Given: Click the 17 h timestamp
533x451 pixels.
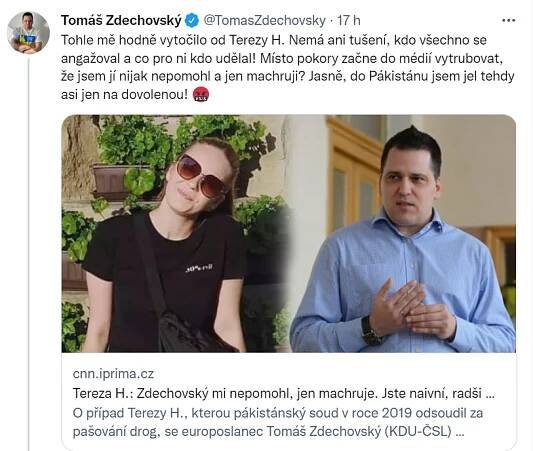Looking at the screenshot, I should tap(349, 21).
